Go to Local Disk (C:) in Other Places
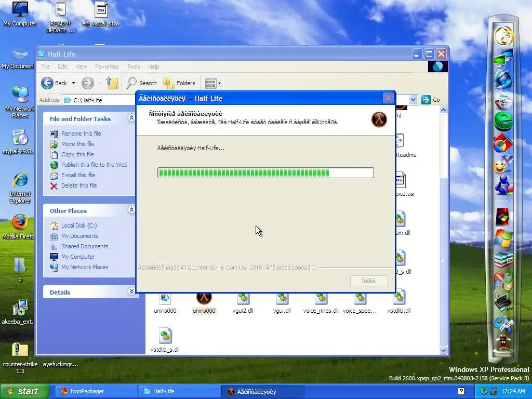This screenshot has height=399, width=532. (79, 225)
